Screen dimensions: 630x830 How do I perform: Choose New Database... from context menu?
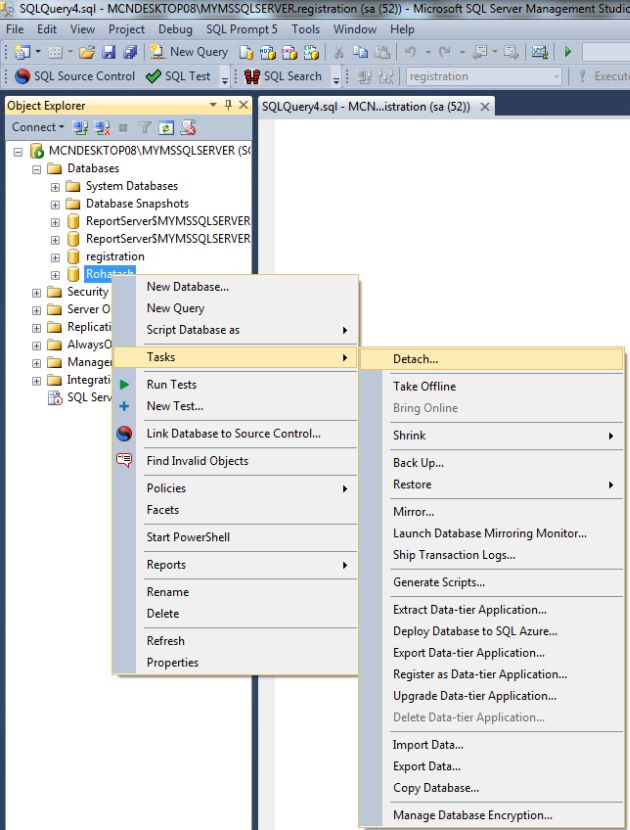point(187,287)
